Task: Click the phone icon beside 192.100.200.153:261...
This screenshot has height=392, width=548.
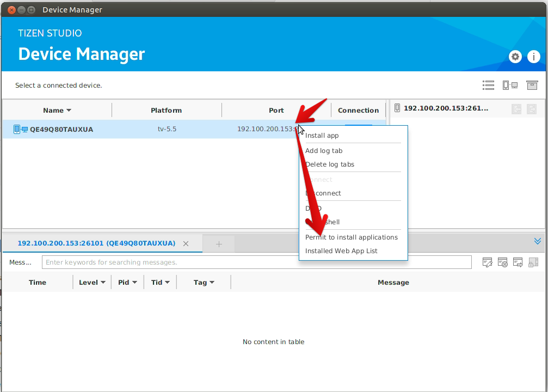Action: tap(397, 108)
